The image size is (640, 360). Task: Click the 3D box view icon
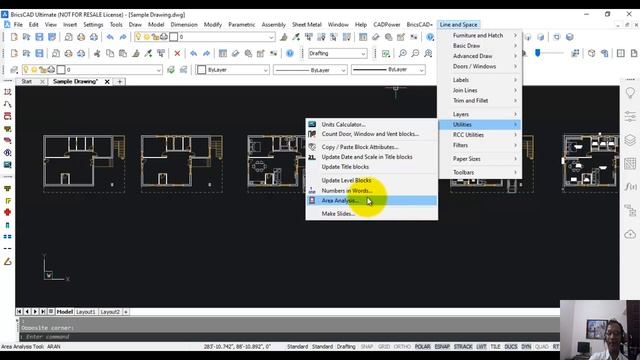591,53
